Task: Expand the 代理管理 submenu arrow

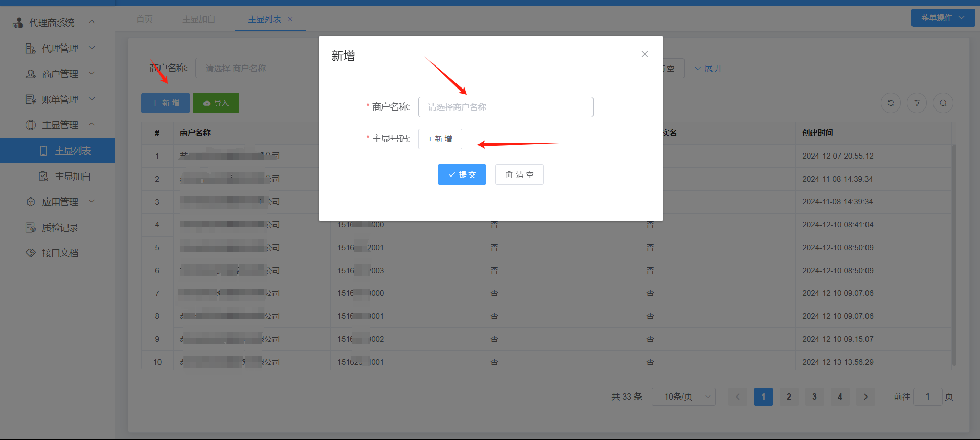Action: [x=92, y=48]
